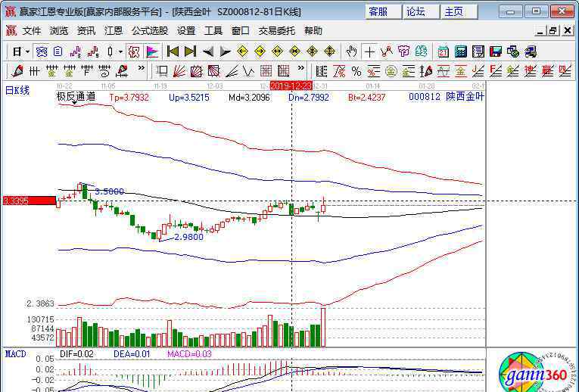This screenshot has height=392, width=579.
Task: Click the blue spiral icon in top toolbar
Action: tap(41, 51)
